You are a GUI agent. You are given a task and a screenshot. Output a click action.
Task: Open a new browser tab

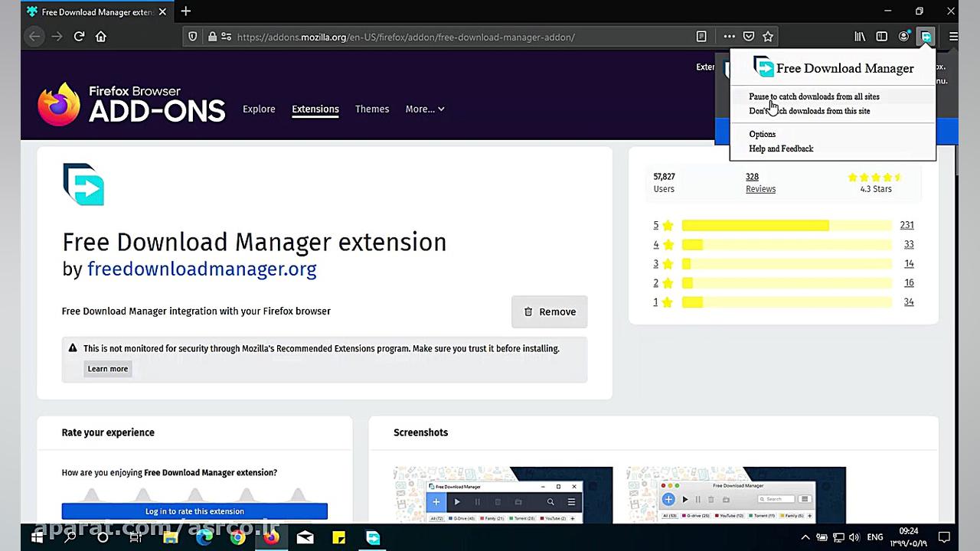point(186,11)
